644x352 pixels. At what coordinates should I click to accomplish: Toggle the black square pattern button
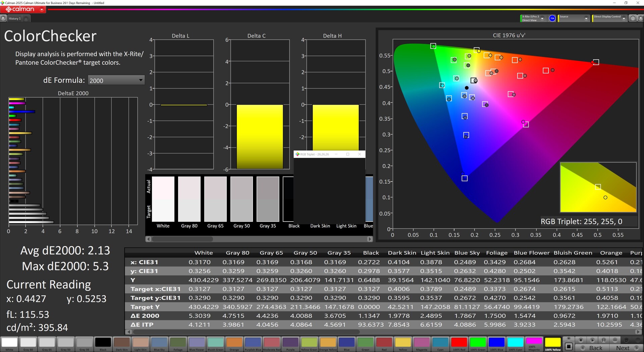[x=569, y=346]
